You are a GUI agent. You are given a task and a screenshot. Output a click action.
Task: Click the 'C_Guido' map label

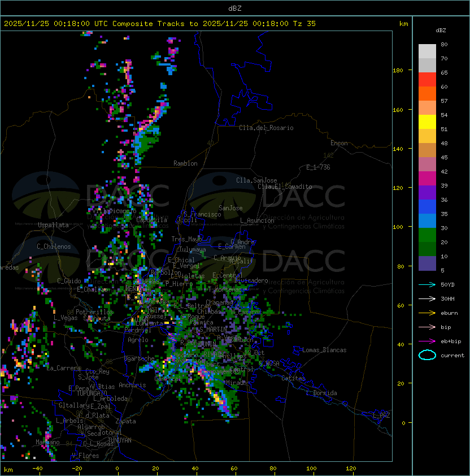pyautogui.click(x=69, y=281)
